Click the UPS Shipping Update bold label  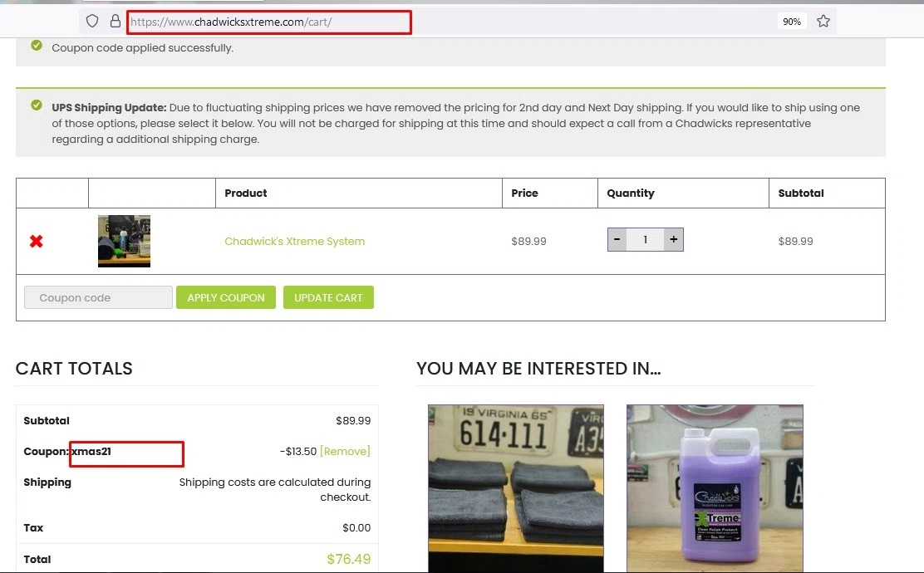point(109,108)
